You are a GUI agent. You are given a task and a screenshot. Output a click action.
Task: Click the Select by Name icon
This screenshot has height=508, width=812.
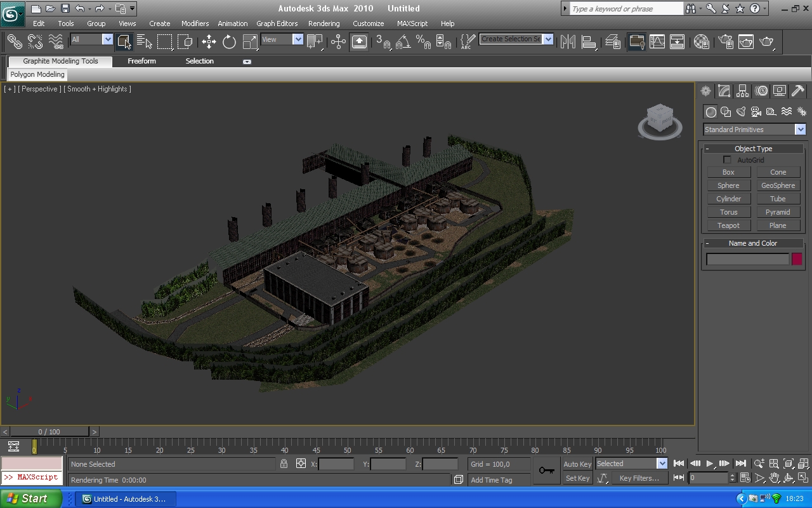pyautogui.click(x=144, y=42)
